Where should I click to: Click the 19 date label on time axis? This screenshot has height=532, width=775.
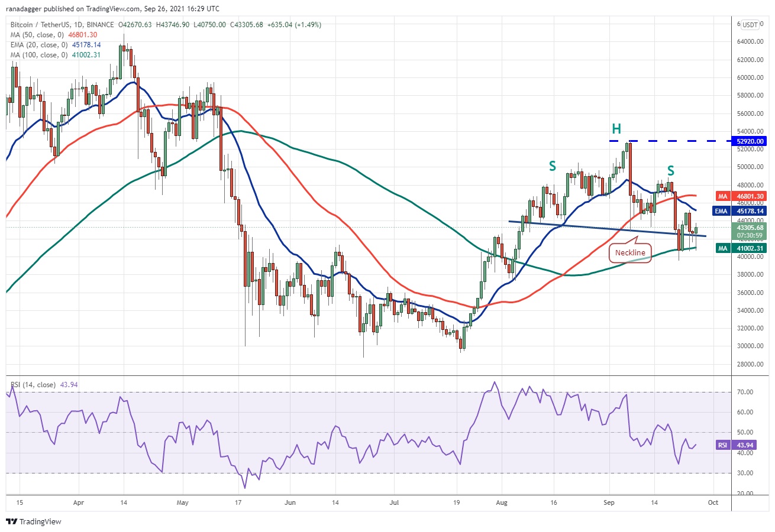[457, 504]
